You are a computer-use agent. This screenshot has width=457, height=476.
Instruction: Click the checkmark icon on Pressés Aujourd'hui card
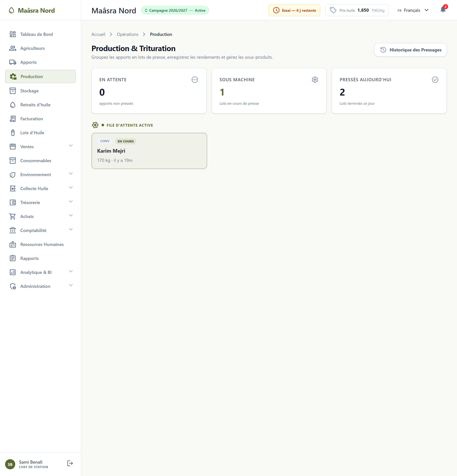point(435,80)
